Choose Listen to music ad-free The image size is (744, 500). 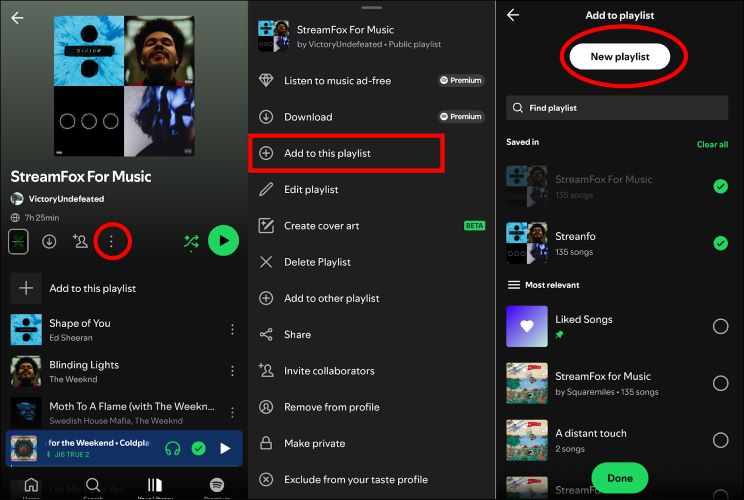(372, 81)
